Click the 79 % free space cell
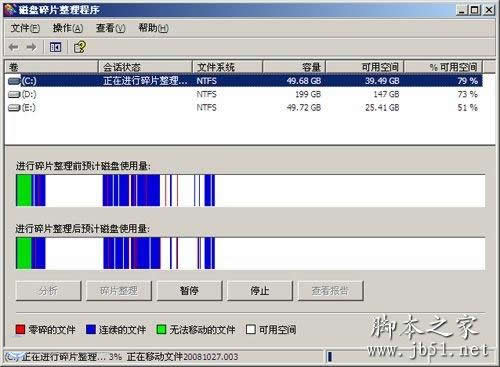The height and width of the screenshot is (367, 500). pos(468,81)
